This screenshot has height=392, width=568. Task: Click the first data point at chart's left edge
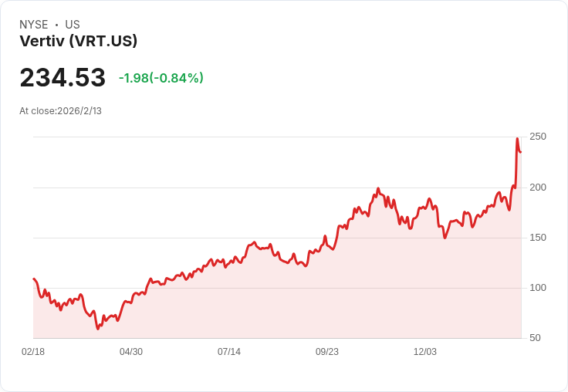[x=34, y=279]
